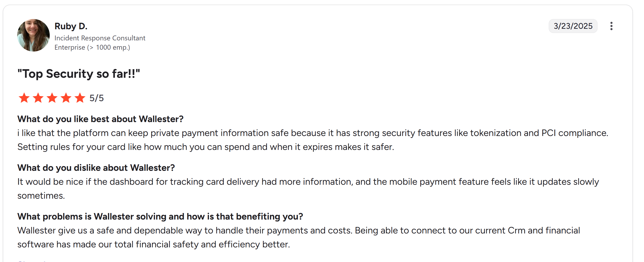Viewport: 644px width, 262px height.
Task: Click the first rating star
Action: [24, 98]
